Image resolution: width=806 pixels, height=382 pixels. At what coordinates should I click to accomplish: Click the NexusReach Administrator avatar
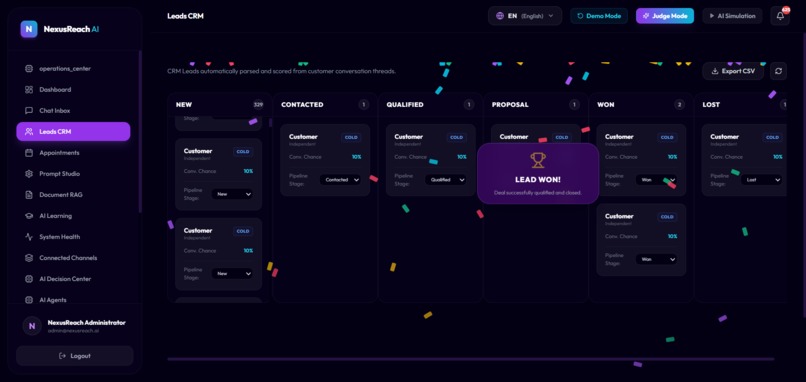coord(32,326)
